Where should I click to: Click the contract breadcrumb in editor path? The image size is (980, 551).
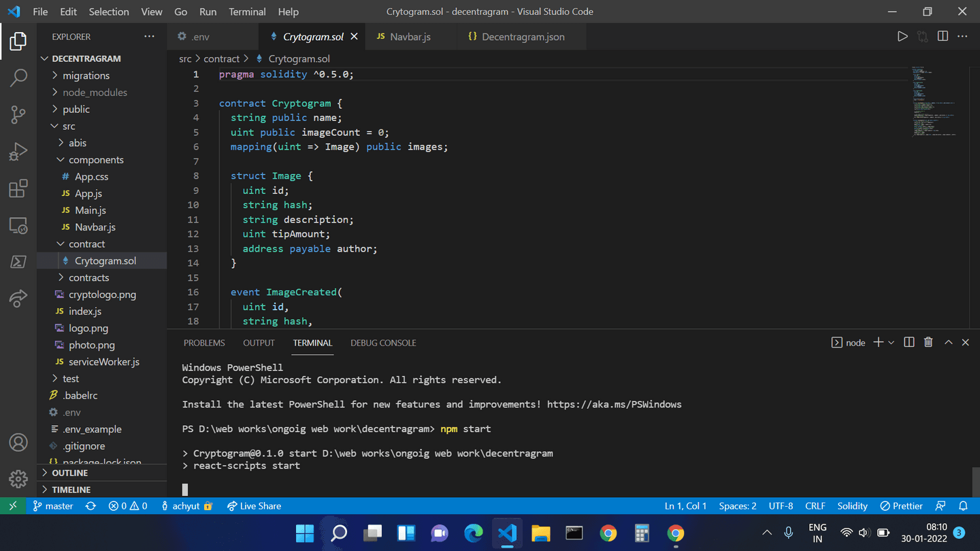pyautogui.click(x=221, y=59)
